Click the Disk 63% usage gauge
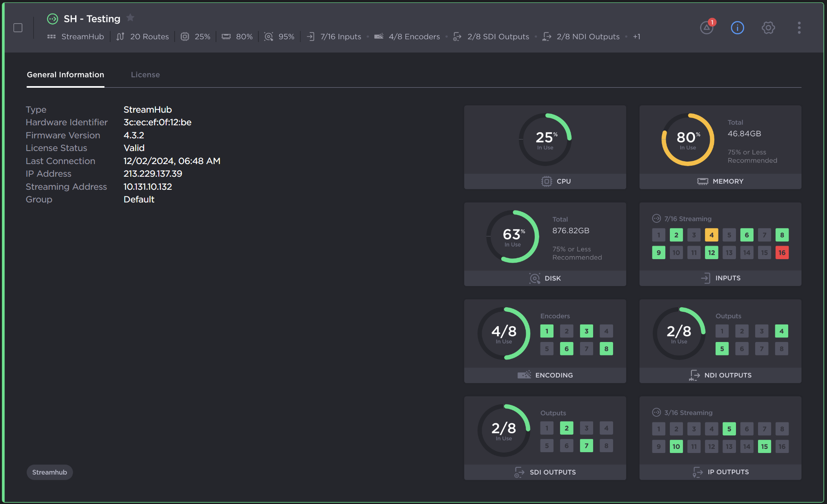Viewport: 827px width, 504px height. pyautogui.click(x=513, y=236)
